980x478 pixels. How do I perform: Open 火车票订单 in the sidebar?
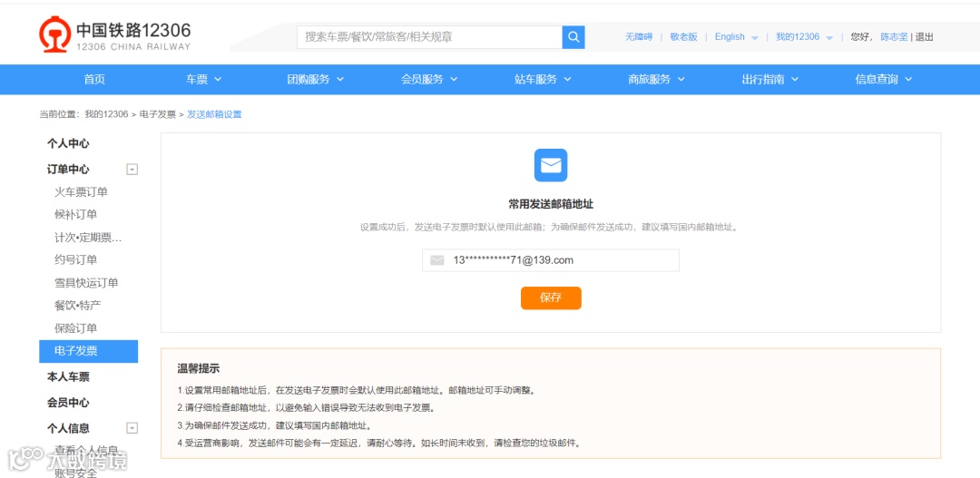81,191
